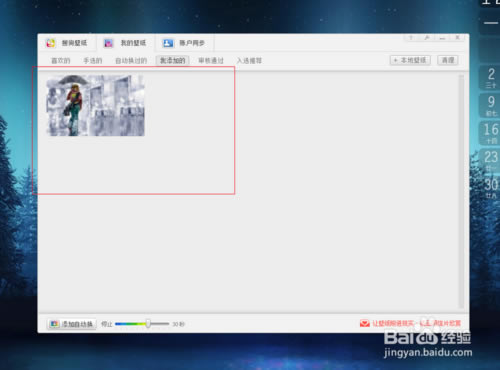Viewport: 500px width, 370px height.
Task: Click the 清理 cleanup button
Action: 448,60
